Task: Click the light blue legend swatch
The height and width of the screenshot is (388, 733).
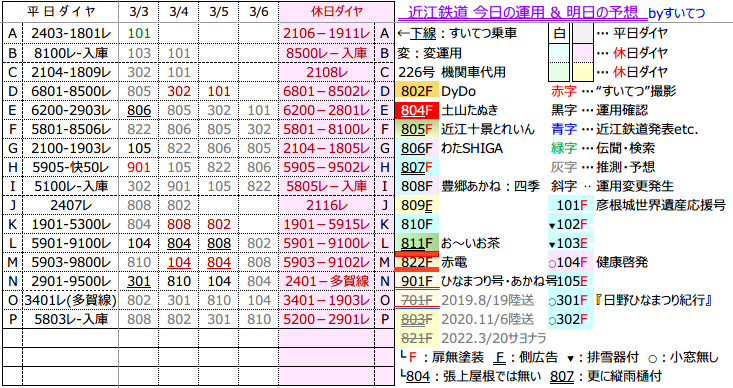Action: pyautogui.click(x=559, y=53)
